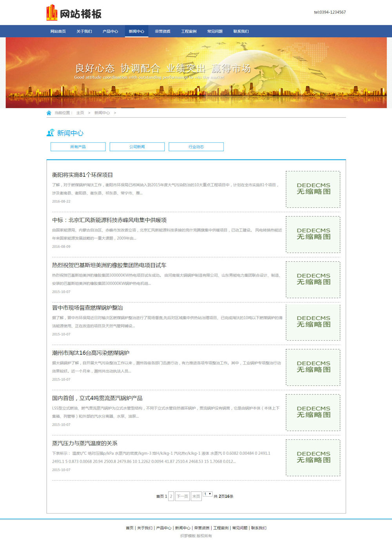Switch to the 行业动态 category tab
This screenshot has height=541, width=392.
pos(196,147)
